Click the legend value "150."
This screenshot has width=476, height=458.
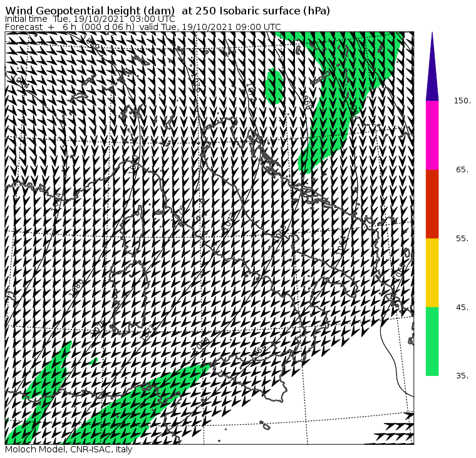pyautogui.click(x=462, y=100)
